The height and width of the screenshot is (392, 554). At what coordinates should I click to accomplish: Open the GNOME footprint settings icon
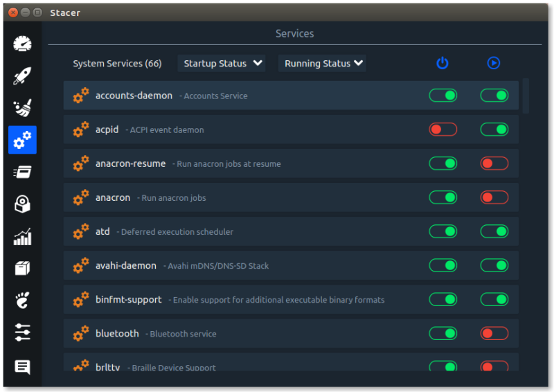22,301
